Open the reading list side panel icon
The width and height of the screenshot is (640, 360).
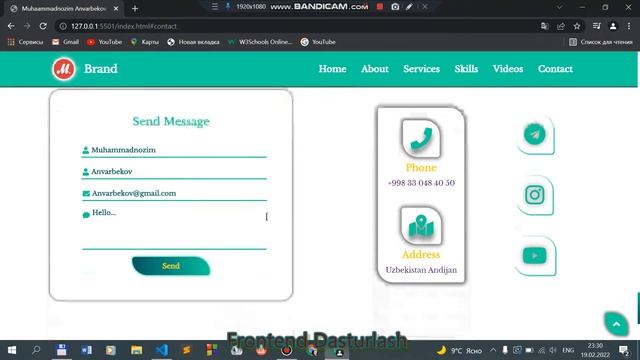[x=597, y=26]
